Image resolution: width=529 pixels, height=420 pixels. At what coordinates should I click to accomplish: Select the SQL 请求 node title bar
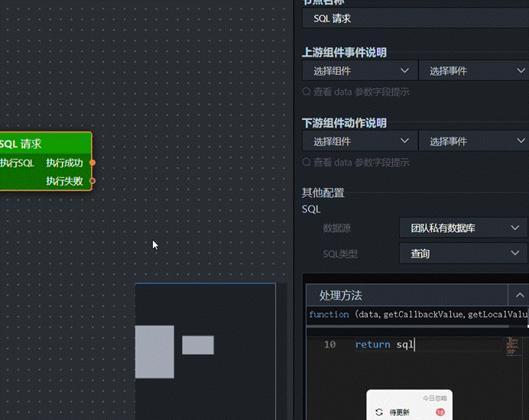pos(46,144)
